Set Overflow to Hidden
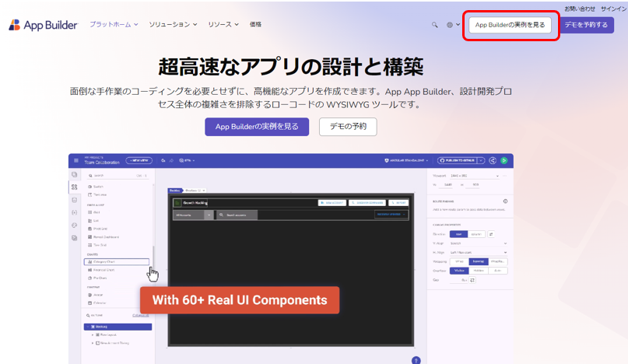 479,271
